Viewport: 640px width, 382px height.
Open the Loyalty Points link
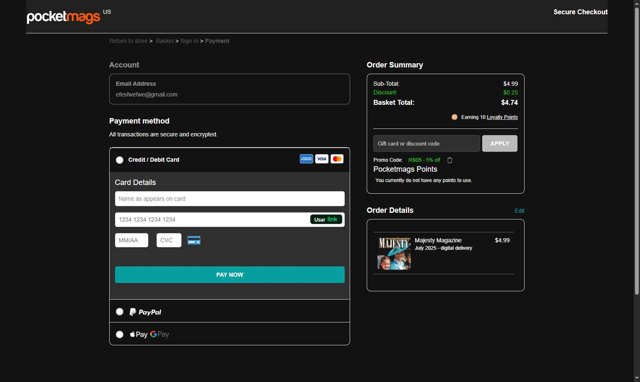point(502,117)
